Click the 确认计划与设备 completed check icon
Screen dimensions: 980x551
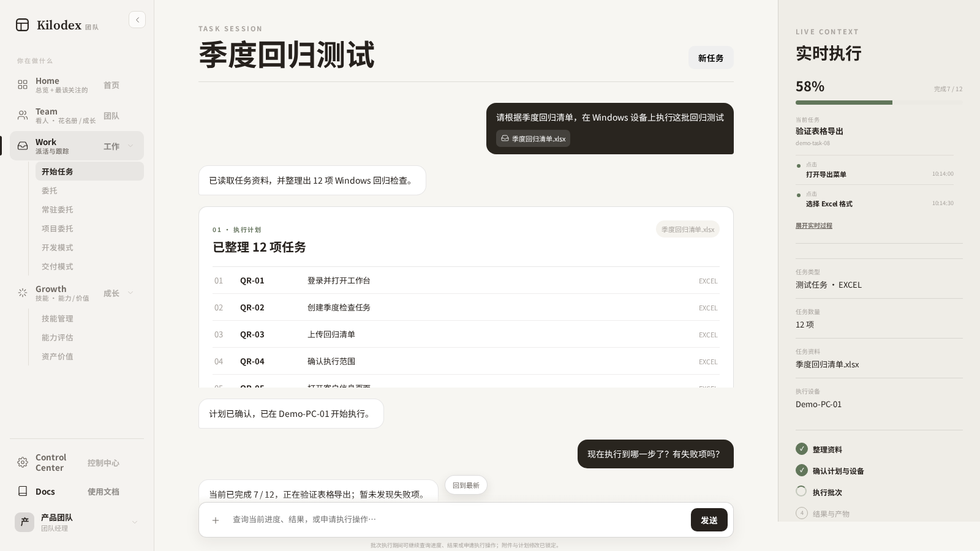pyautogui.click(x=802, y=470)
